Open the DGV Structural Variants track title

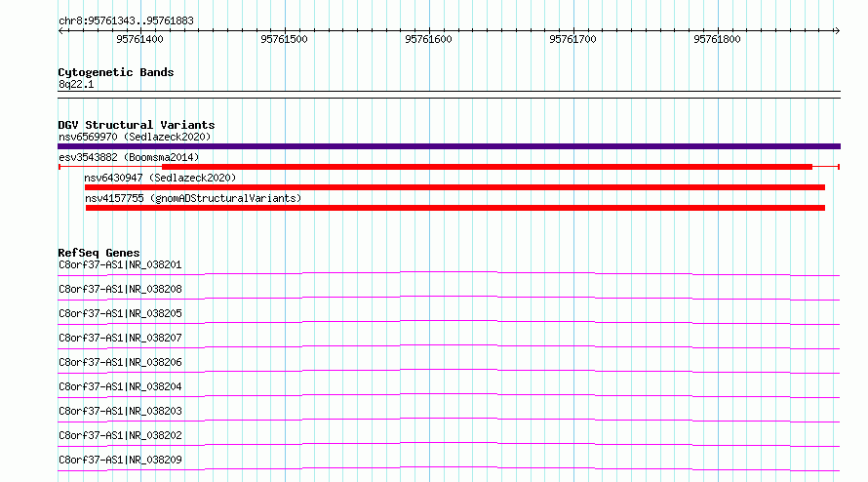(x=137, y=125)
